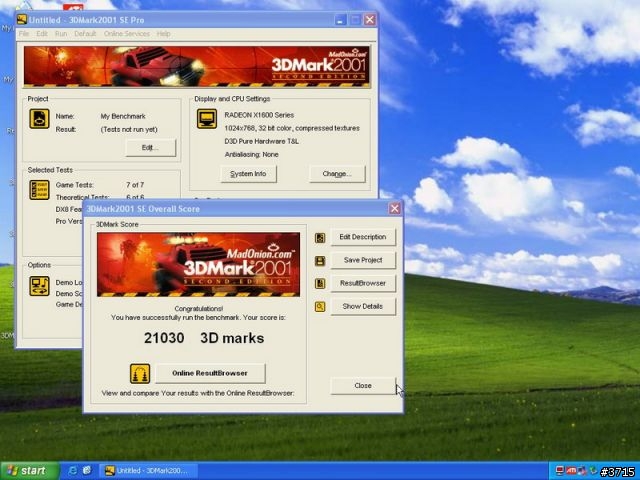Click the icon beside Edit Description
This screenshot has width=640, height=480.
point(320,238)
